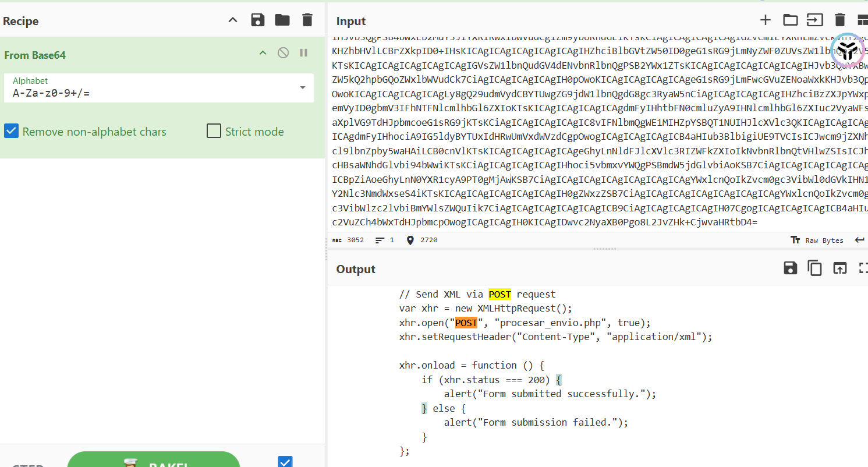Open a folder as input
868x467 pixels.
coord(790,20)
